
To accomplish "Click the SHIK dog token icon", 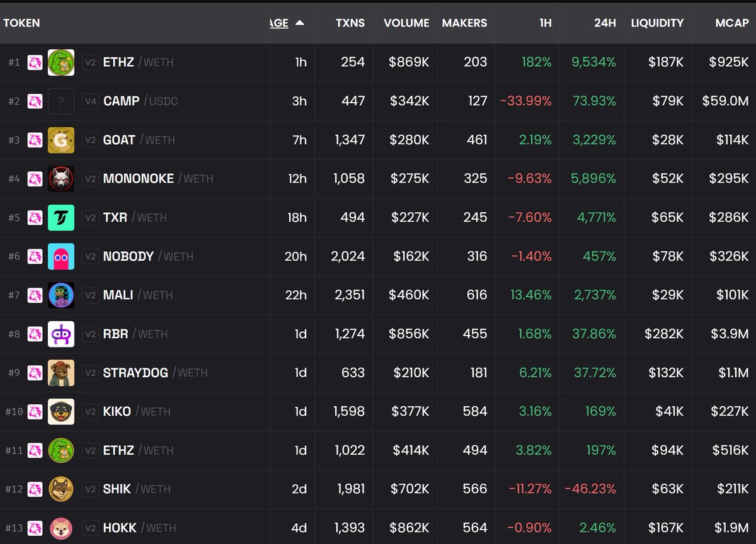I will [61, 489].
